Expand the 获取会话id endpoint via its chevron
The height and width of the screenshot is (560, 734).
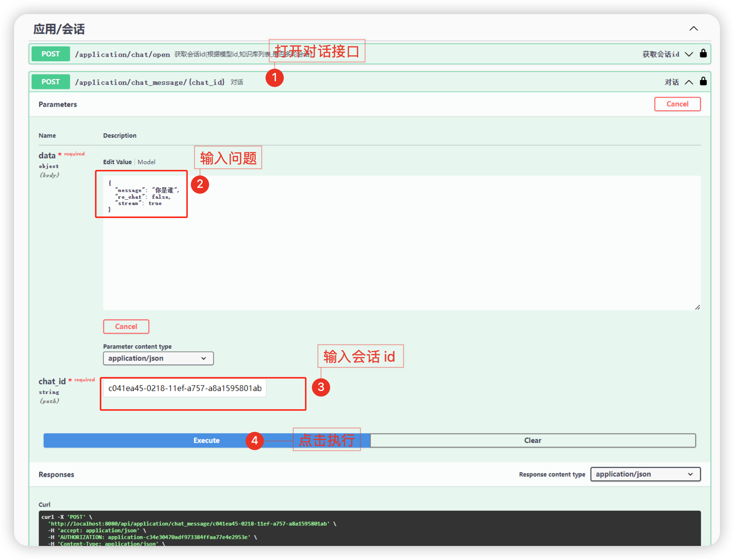pos(689,54)
